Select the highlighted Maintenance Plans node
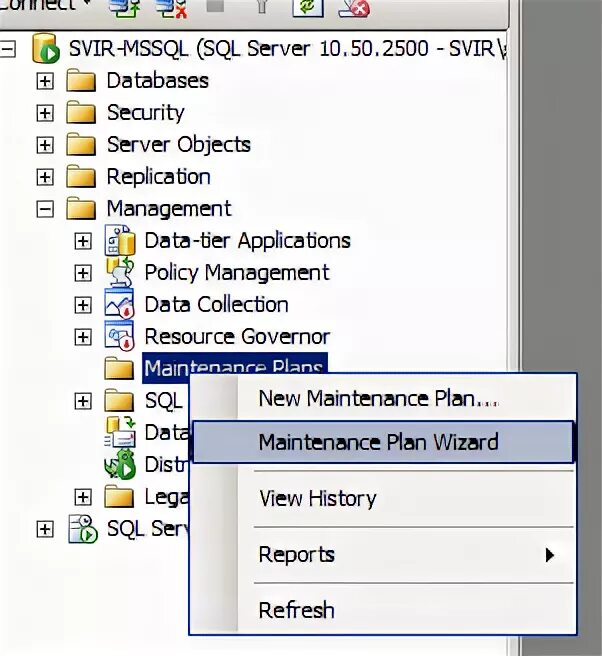 [234, 363]
